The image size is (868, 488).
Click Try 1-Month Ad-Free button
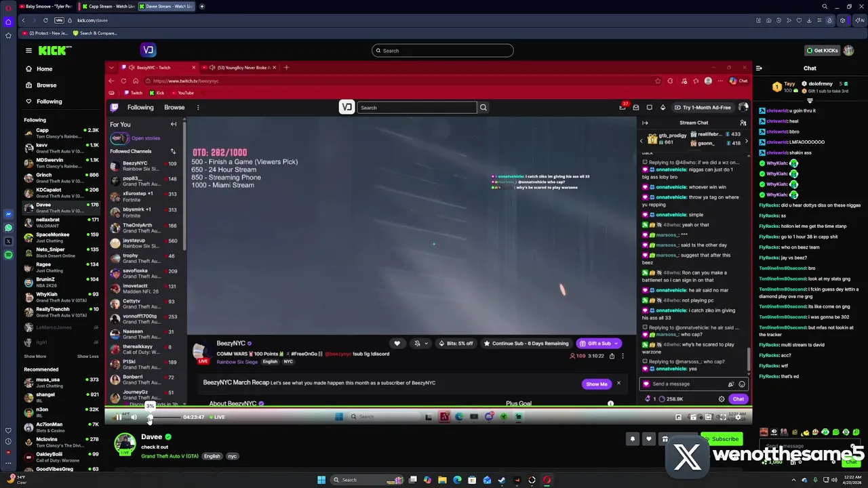(x=702, y=107)
